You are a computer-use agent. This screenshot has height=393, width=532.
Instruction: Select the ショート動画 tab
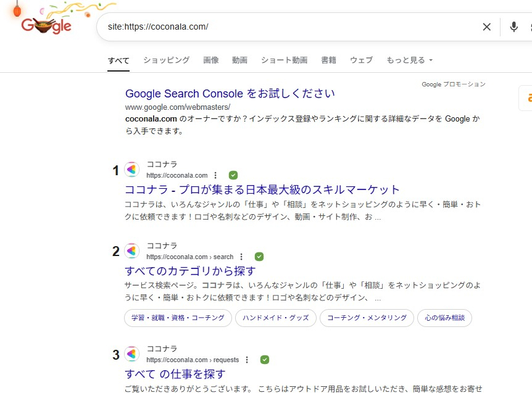point(284,60)
